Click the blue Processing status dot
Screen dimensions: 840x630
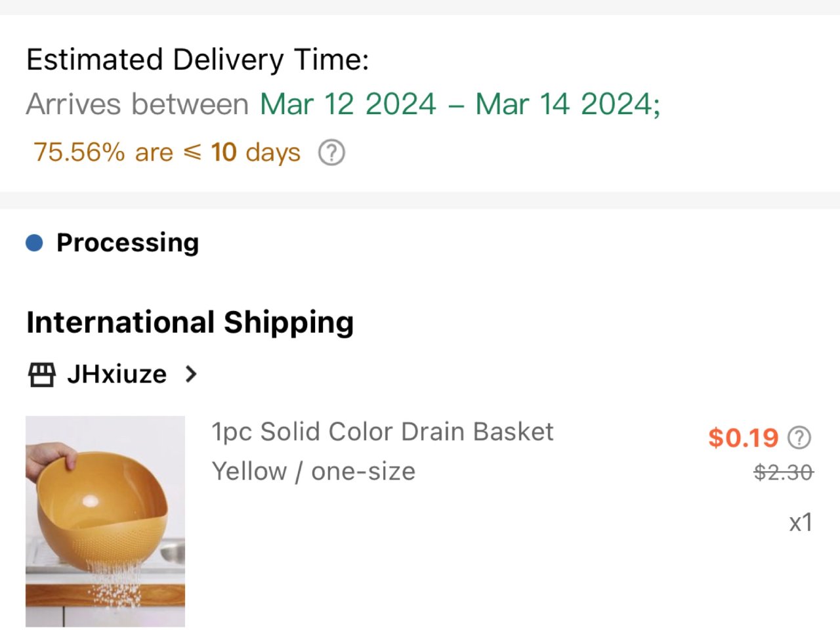[x=34, y=243]
